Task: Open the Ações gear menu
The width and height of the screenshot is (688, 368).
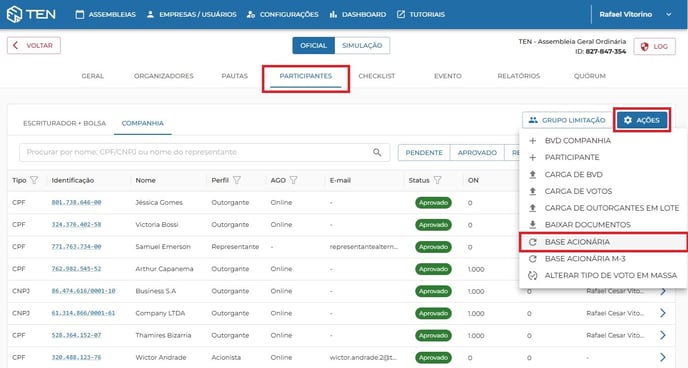Action: pos(642,120)
